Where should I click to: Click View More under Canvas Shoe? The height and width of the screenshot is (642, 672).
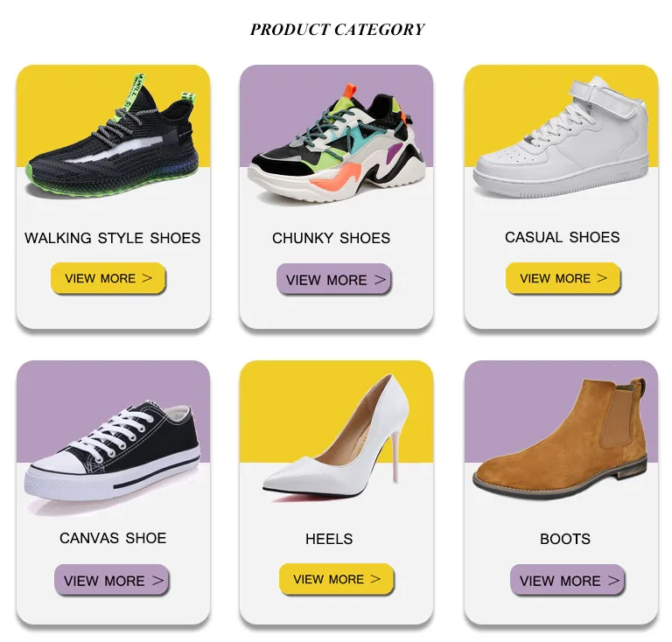111,580
